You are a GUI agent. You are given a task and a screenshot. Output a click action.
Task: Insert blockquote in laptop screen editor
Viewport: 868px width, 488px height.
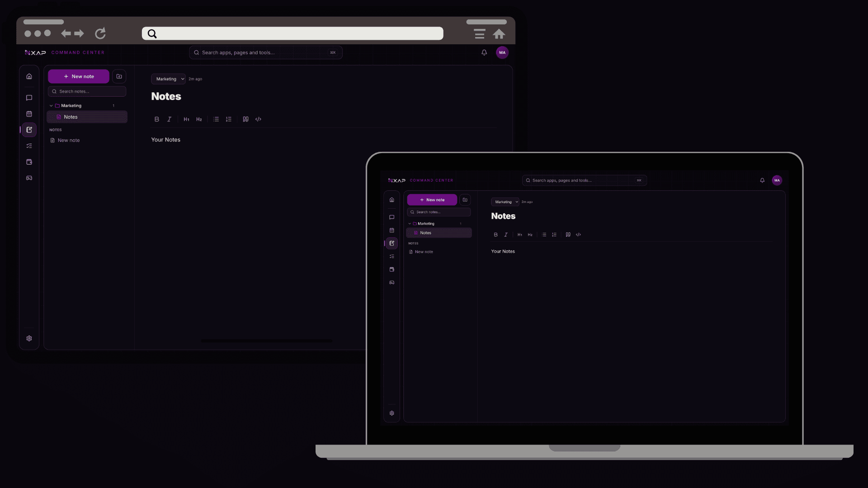tap(568, 235)
